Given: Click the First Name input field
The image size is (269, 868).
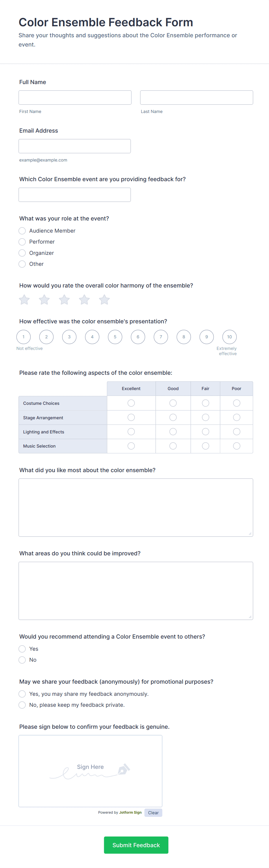Looking at the screenshot, I should 75,97.
